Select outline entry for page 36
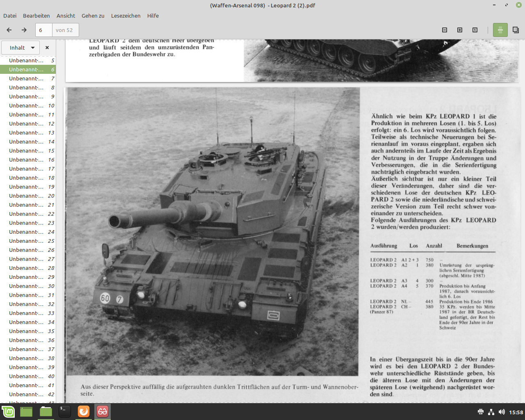 28,340
